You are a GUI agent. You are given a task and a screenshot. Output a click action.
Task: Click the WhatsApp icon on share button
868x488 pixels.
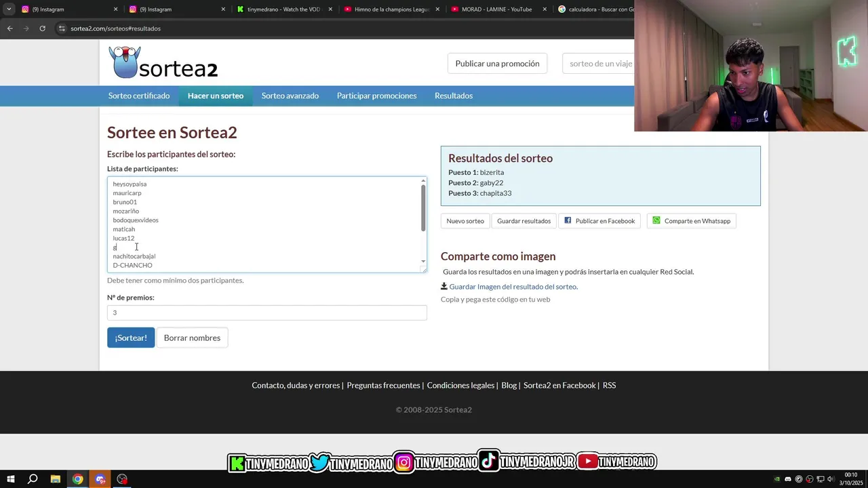click(x=656, y=220)
